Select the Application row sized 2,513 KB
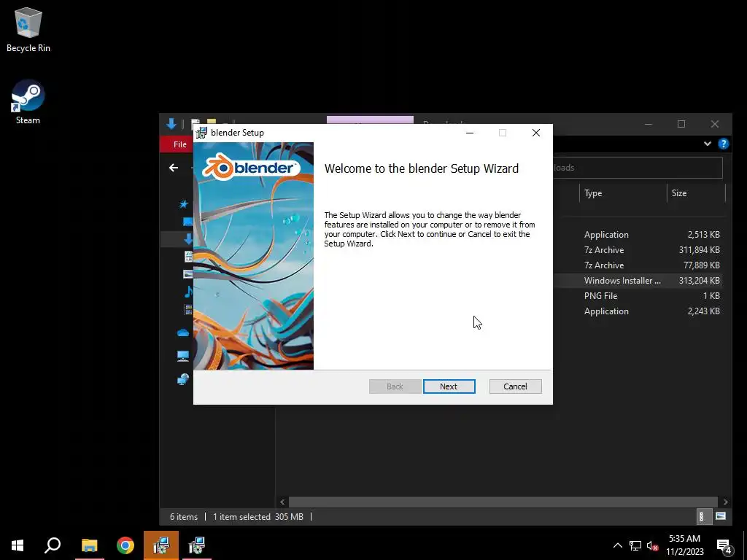Screen dimensions: 747x560 (638, 235)
